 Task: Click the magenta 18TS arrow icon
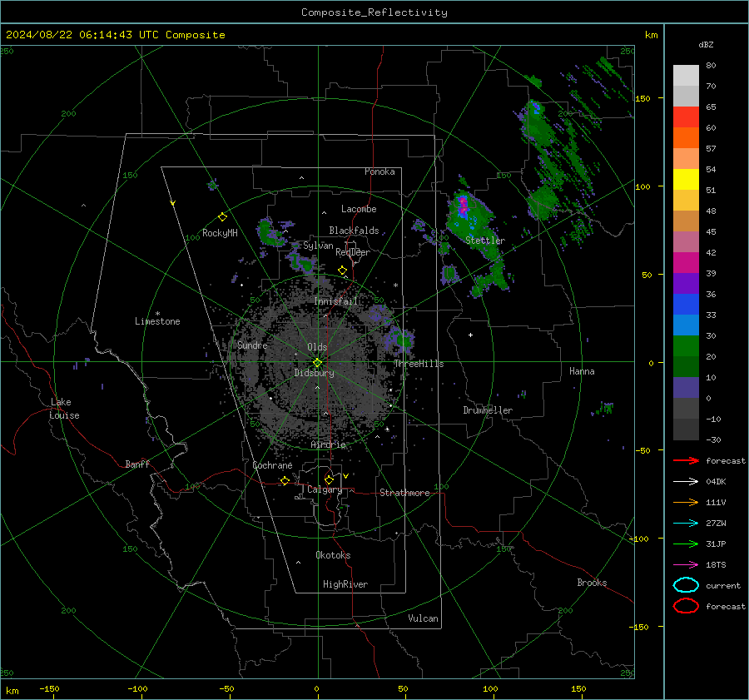tap(686, 565)
